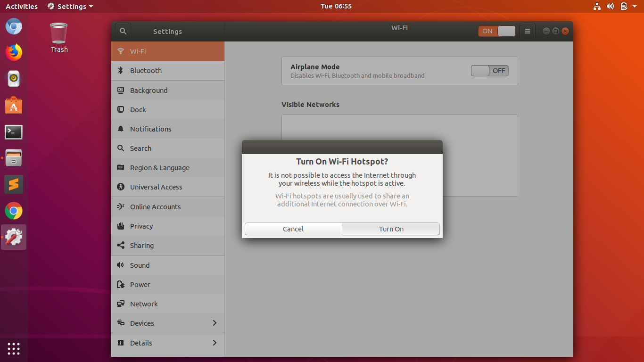Click the Visible Networks heading
Screen dimensions: 644x362
pos(310,105)
